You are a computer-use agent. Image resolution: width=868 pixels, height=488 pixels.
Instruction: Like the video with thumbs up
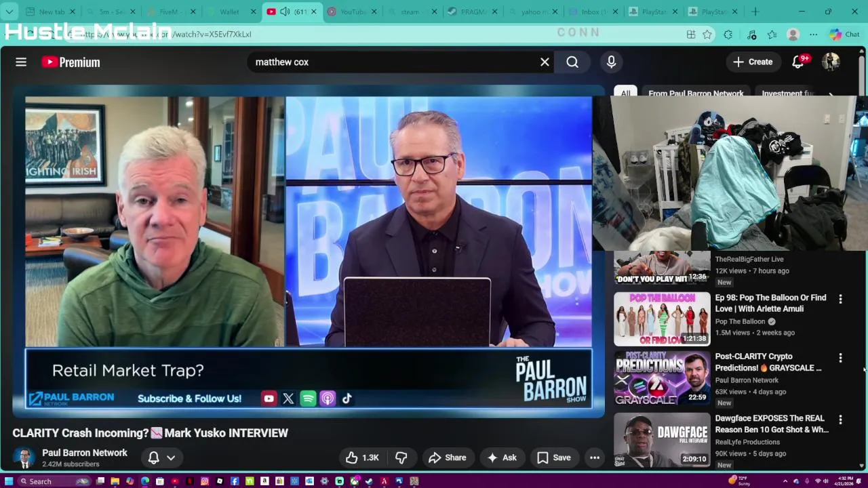point(363,457)
